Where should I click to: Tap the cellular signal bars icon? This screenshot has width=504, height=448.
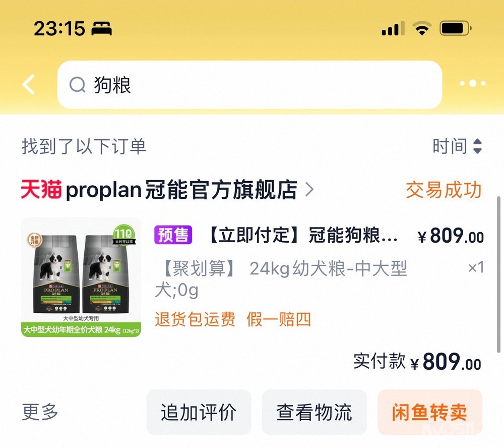(393, 28)
